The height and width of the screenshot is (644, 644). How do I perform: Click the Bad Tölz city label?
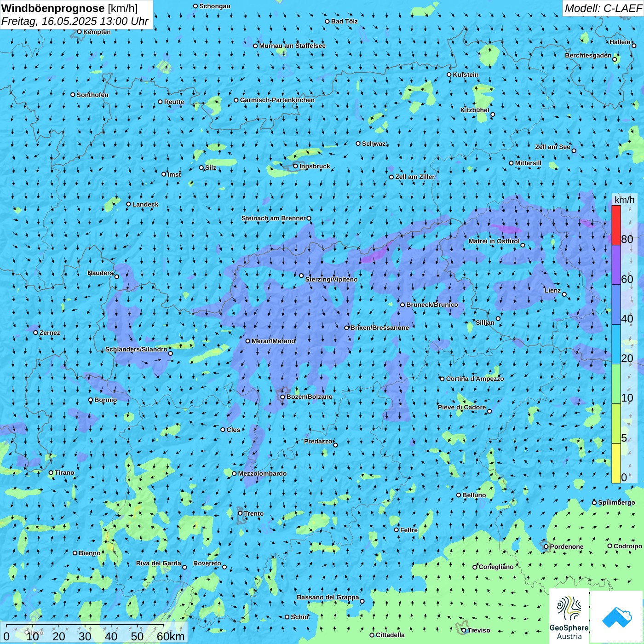click(x=344, y=21)
